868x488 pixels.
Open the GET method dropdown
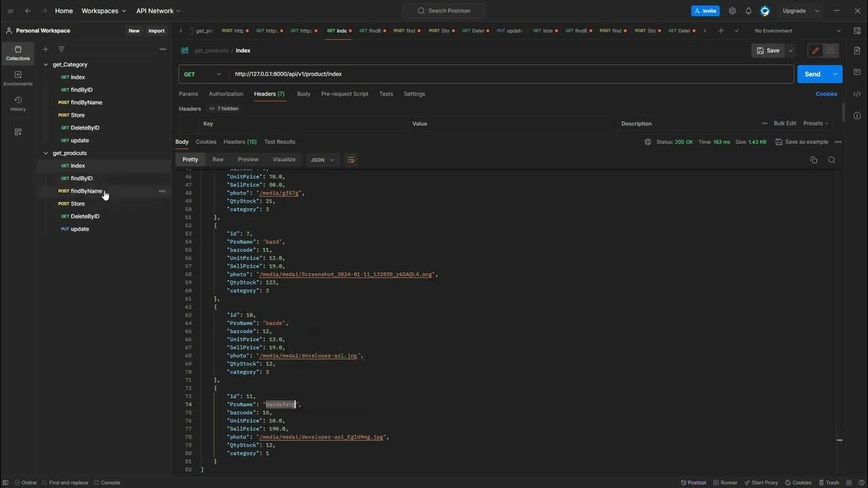point(202,74)
